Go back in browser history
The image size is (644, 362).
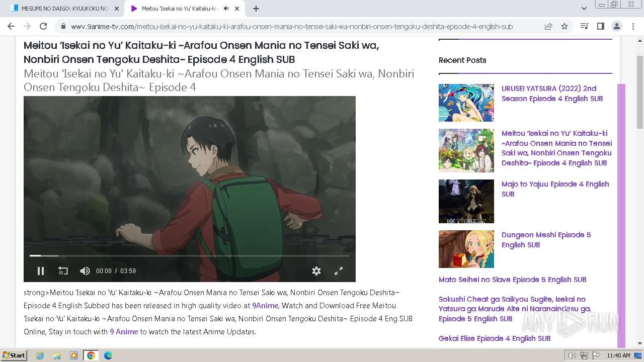(x=11, y=26)
